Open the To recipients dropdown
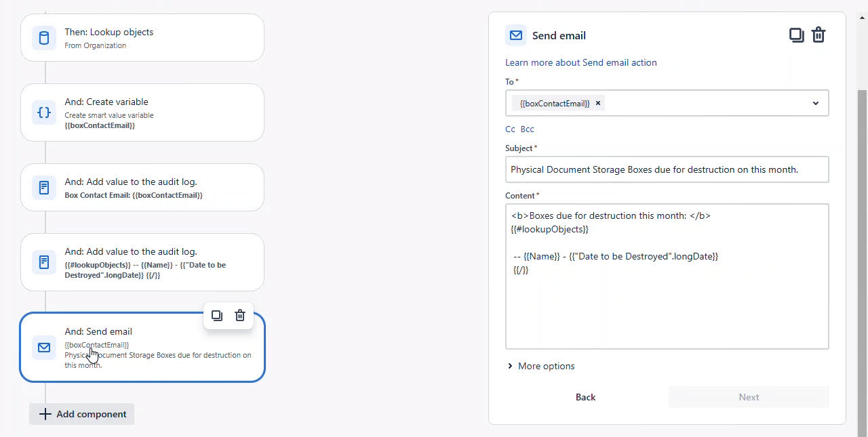This screenshot has width=868, height=437. [815, 104]
